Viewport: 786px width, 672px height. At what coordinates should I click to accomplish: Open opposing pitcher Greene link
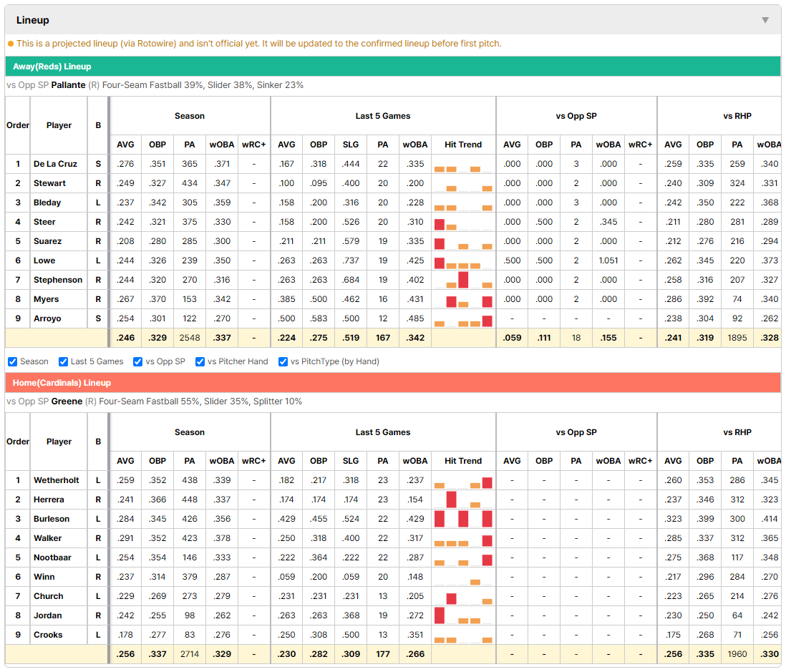tap(67, 401)
